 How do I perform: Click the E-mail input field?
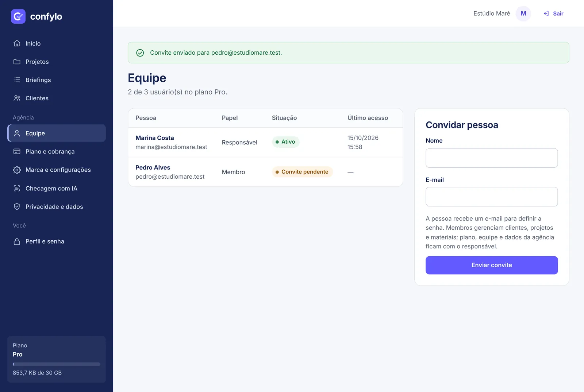coord(492,197)
